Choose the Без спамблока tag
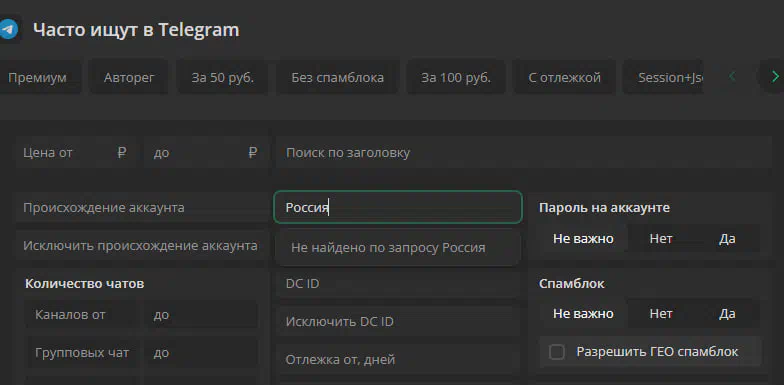 [338, 78]
